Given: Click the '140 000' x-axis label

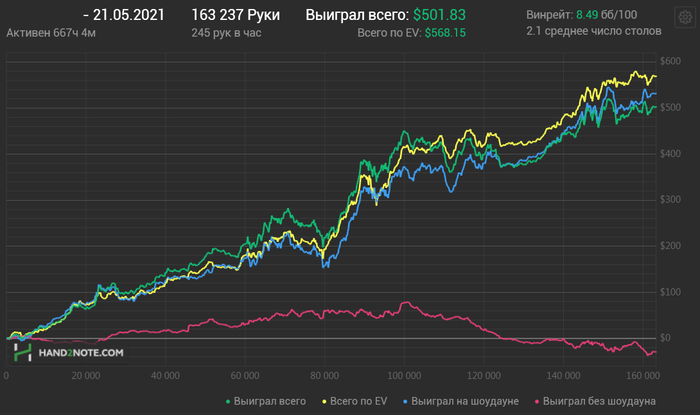Looking at the screenshot, I should [563, 376].
